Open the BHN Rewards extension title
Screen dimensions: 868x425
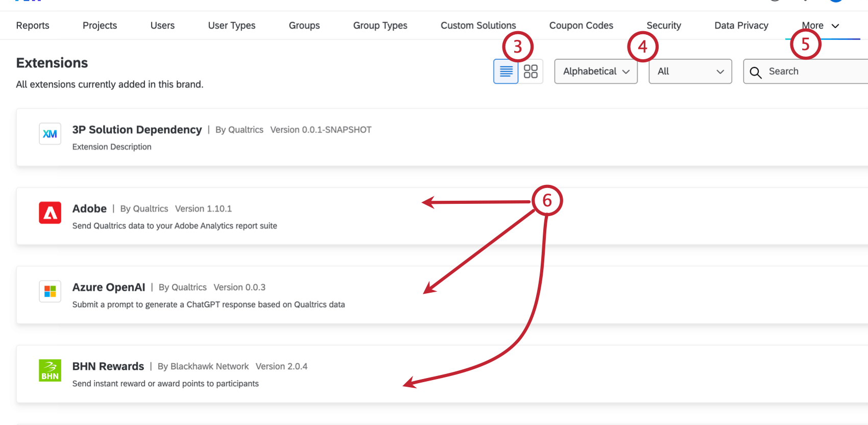[108, 366]
